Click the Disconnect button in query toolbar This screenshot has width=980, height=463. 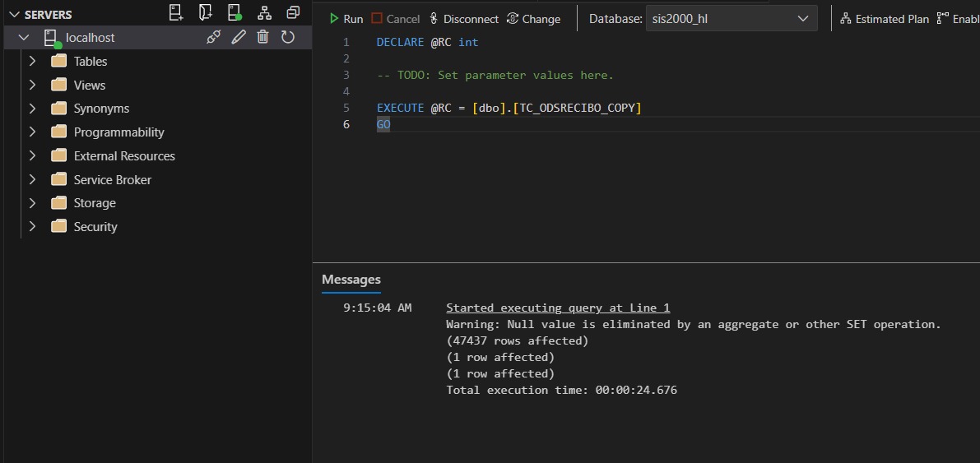click(x=464, y=19)
